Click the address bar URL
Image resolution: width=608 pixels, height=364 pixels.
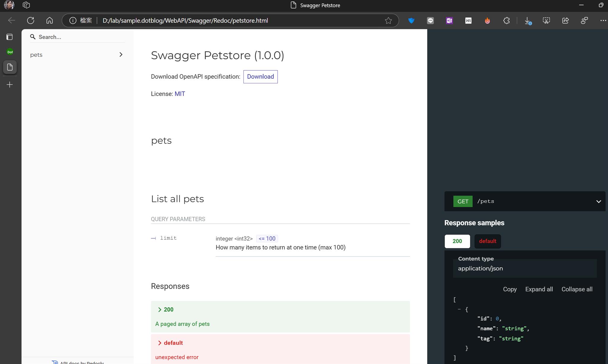(x=185, y=20)
